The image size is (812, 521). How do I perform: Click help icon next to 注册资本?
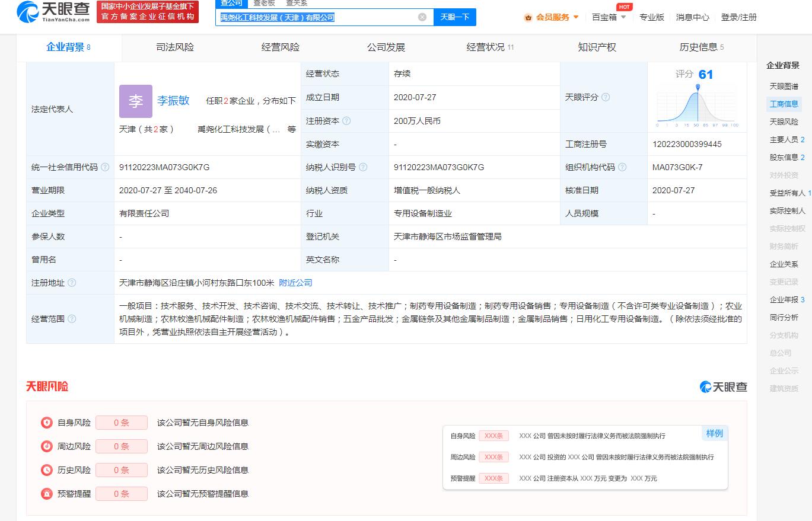(x=346, y=121)
